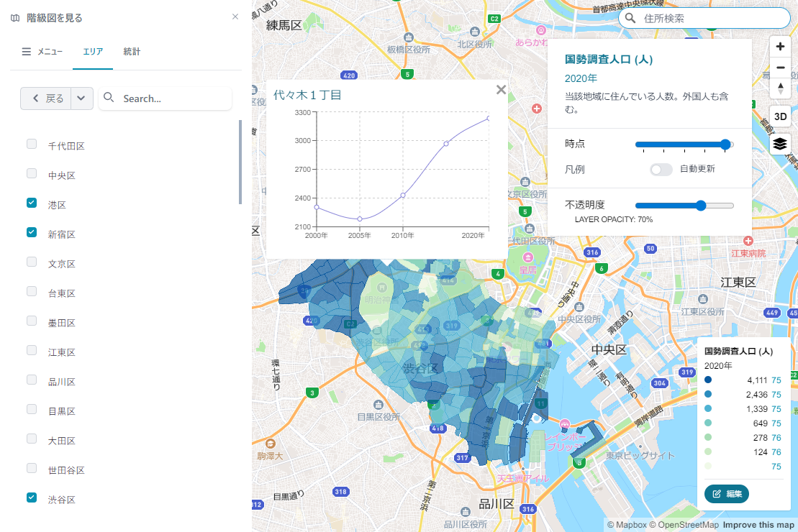Toggle the 自動更新 legend switch
Viewport: 798px width, 532px height.
[661, 170]
